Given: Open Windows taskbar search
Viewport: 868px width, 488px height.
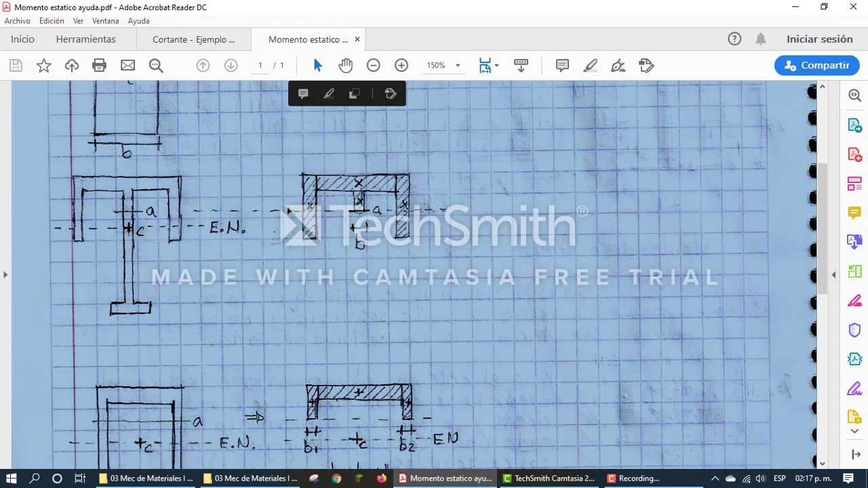Looking at the screenshot, I should (35, 479).
